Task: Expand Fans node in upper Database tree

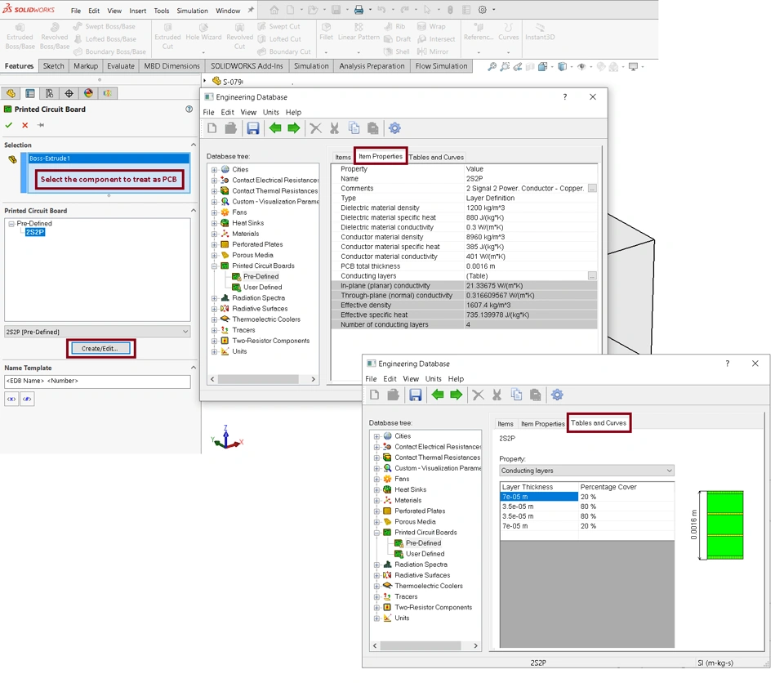Action: click(215, 212)
